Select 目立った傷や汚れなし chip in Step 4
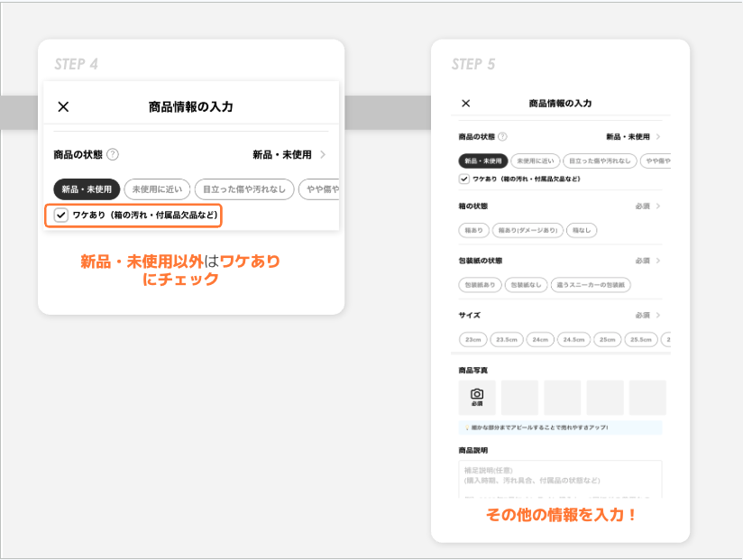Screen dimensions: 743x560 point(244,189)
